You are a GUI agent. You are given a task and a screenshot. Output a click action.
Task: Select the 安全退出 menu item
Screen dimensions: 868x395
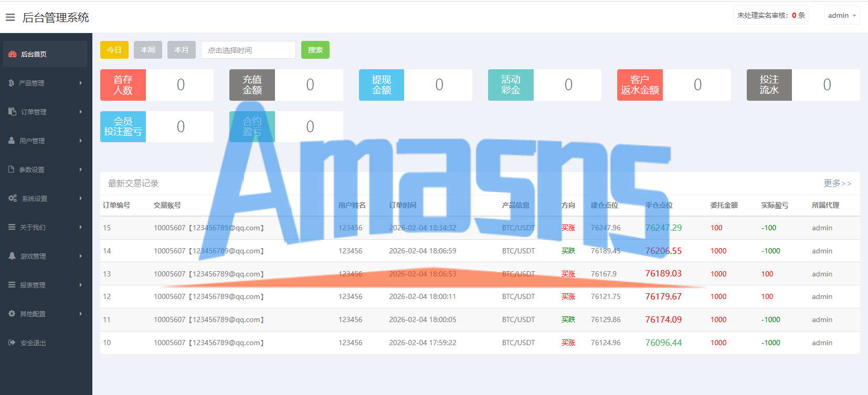[45, 343]
